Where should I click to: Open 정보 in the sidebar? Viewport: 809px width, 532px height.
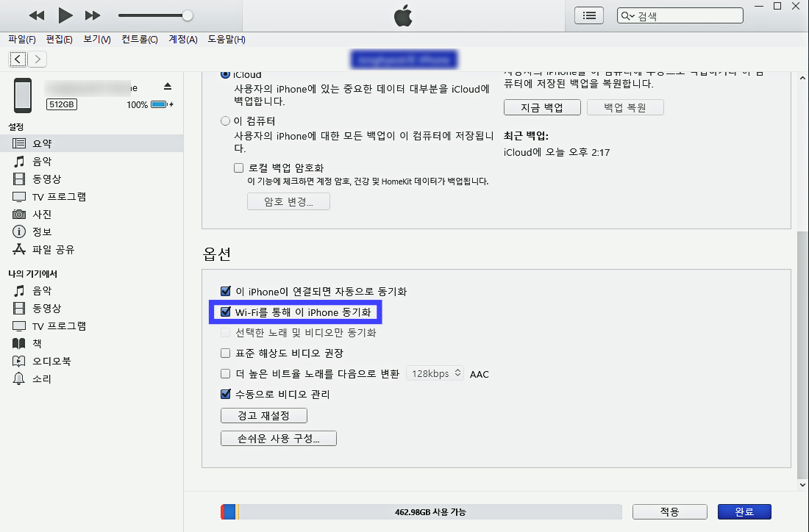pos(91,231)
